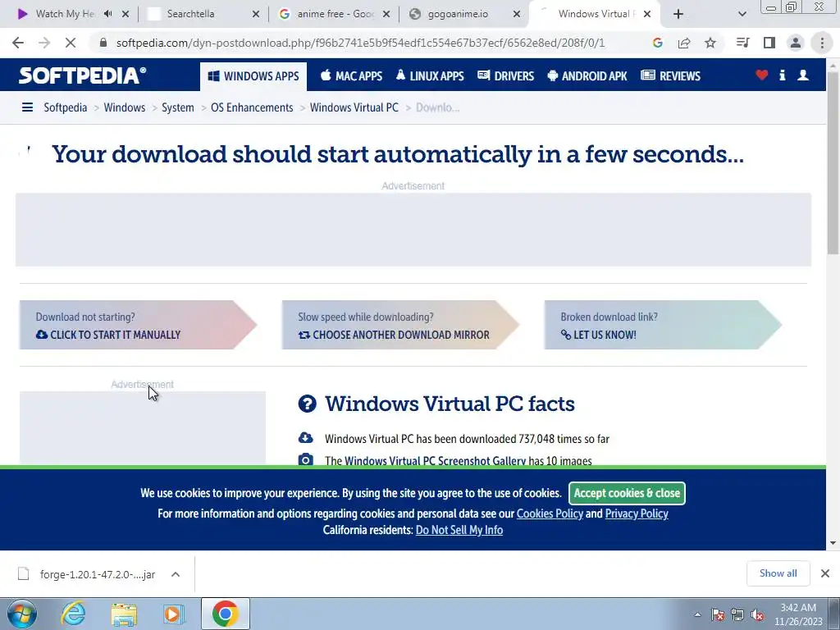
Task: Toggle the Chrome side panel
Action: pos(769,43)
